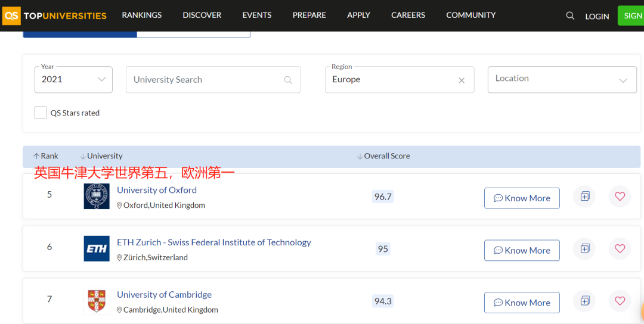The height and width of the screenshot is (324, 644).
Task: Click the green SIGN UP button
Action: tap(631, 15)
